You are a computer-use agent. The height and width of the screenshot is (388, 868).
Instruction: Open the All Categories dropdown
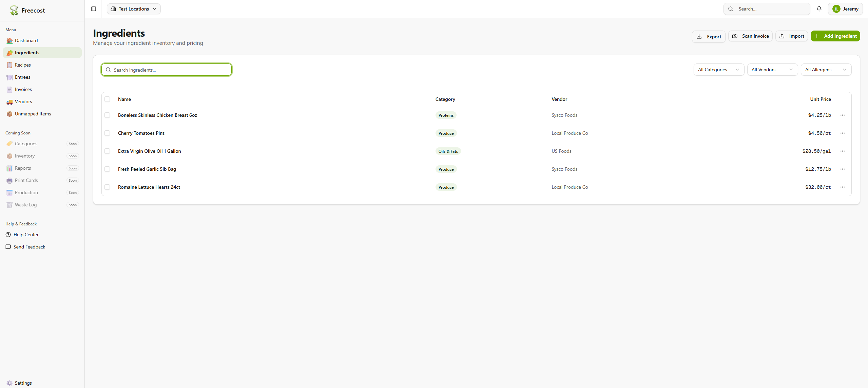click(x=718, y=70)
